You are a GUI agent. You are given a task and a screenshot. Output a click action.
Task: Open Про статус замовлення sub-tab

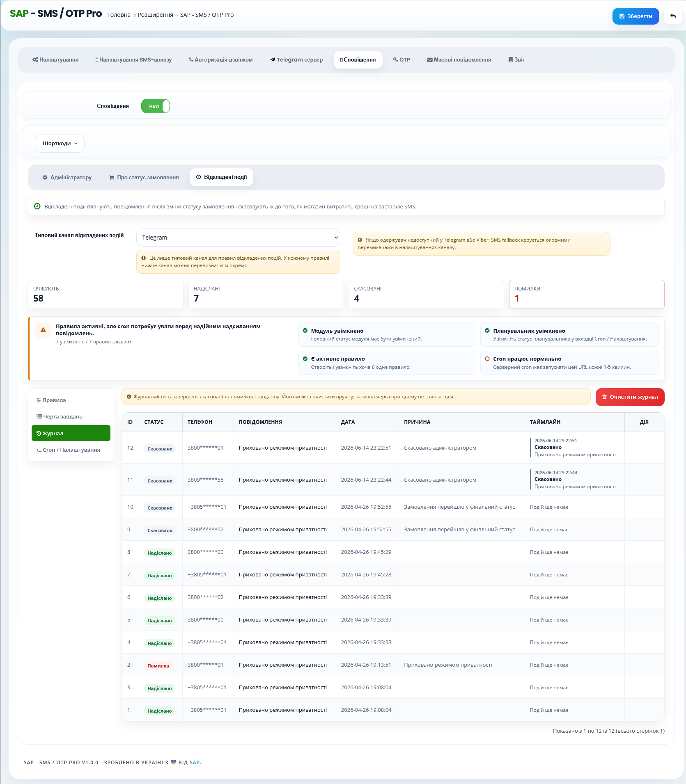point(144,177)
